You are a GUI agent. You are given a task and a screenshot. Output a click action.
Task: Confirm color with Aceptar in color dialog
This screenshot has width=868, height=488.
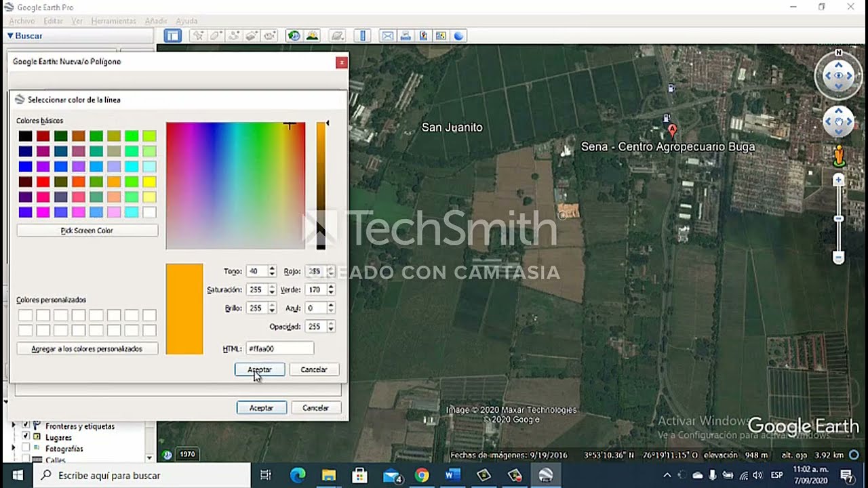coord(259,369)
